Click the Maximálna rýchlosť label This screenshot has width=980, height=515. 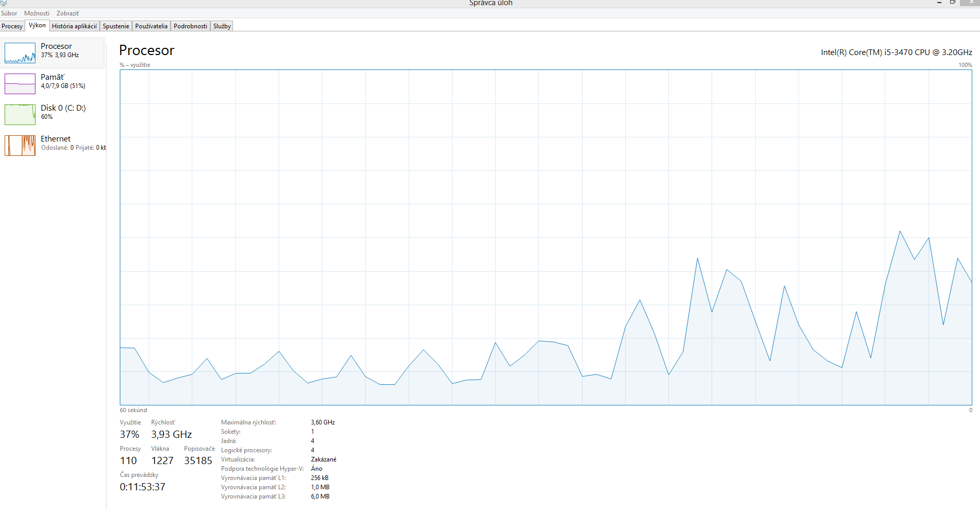click(248, 422)
